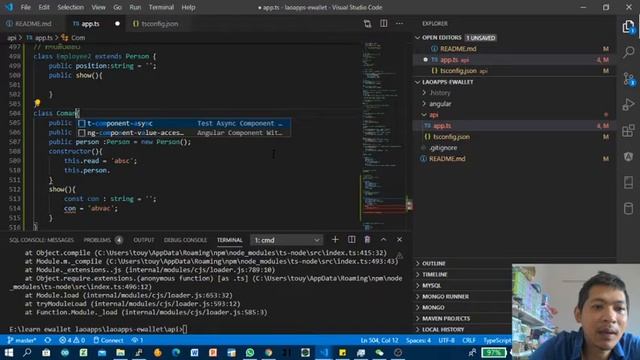The height and width of the screenshot is (360, 640).
Task: Open the Edit menu
Action: (44, 7)
